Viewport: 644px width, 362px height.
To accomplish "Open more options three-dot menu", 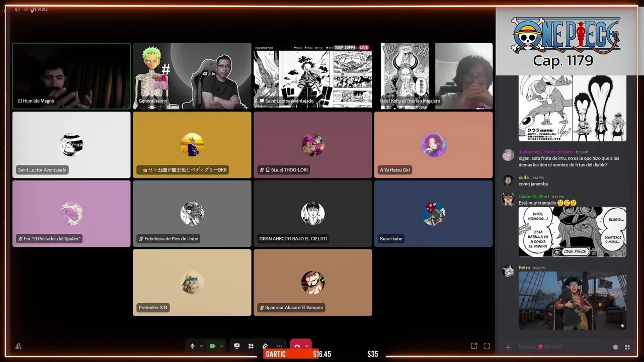I will pos(279,346).
